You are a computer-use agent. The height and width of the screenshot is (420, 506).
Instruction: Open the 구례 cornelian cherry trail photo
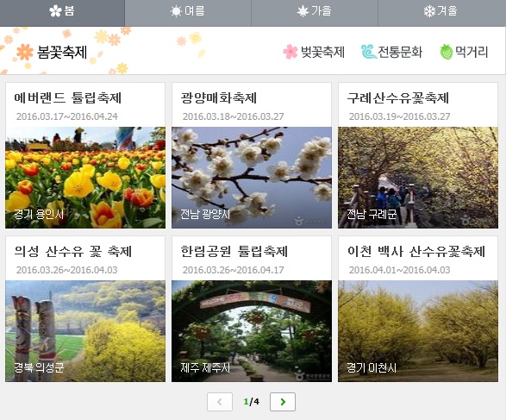click(418, 178)
